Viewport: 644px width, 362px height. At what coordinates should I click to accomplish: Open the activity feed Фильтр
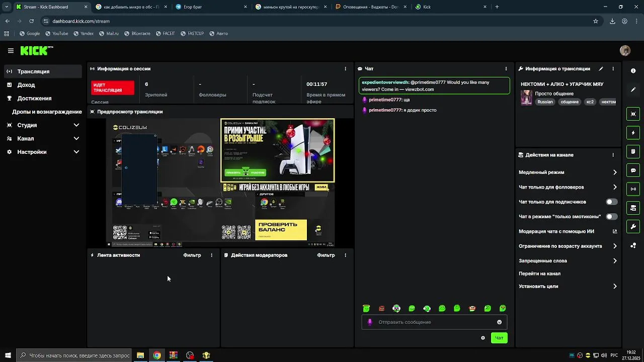tap(192, 255)
